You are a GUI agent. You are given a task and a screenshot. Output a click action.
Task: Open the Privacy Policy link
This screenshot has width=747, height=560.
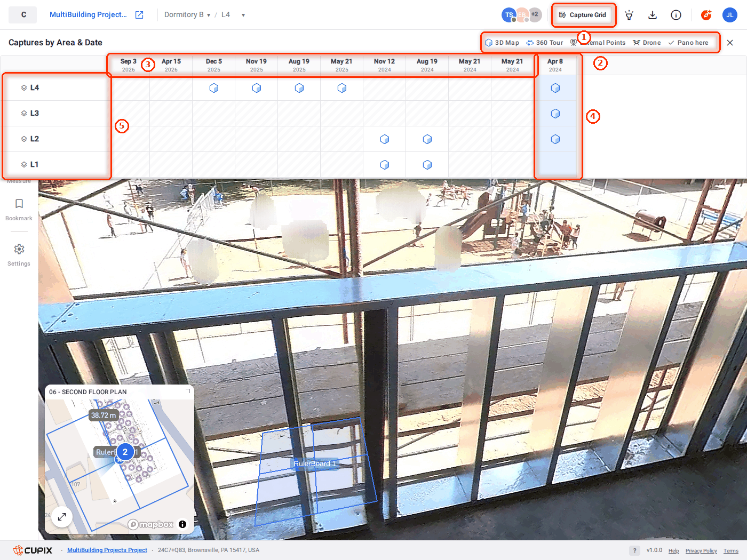click(x=701, y=551)
